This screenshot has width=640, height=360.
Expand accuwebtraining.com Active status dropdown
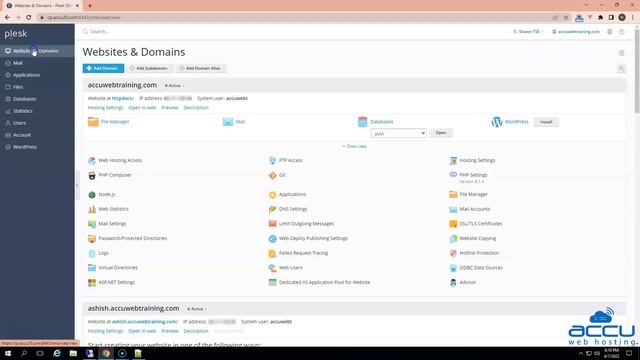[174, 86]
